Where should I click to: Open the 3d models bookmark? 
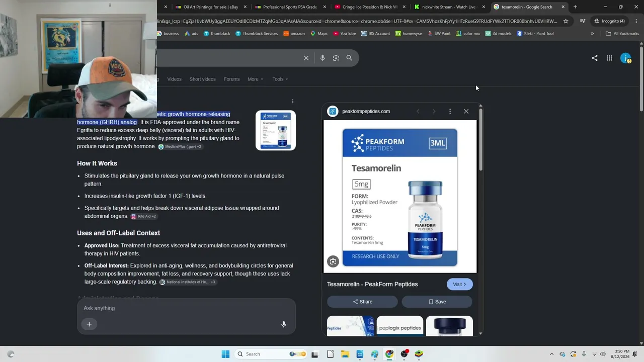[x=498, y=34]
